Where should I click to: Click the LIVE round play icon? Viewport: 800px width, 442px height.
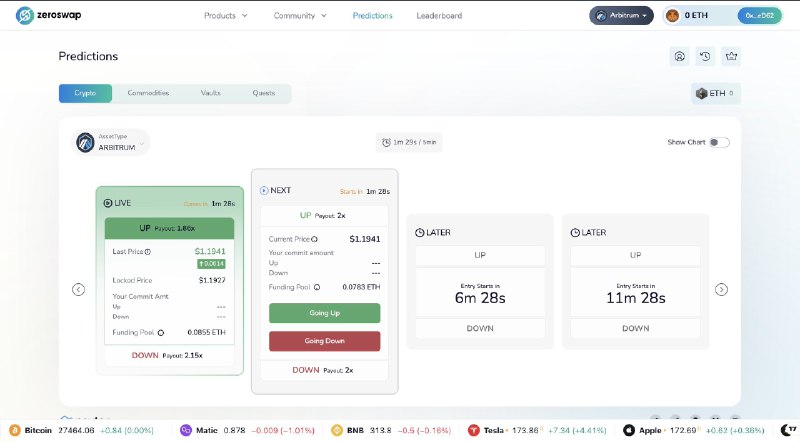point(108,203)
